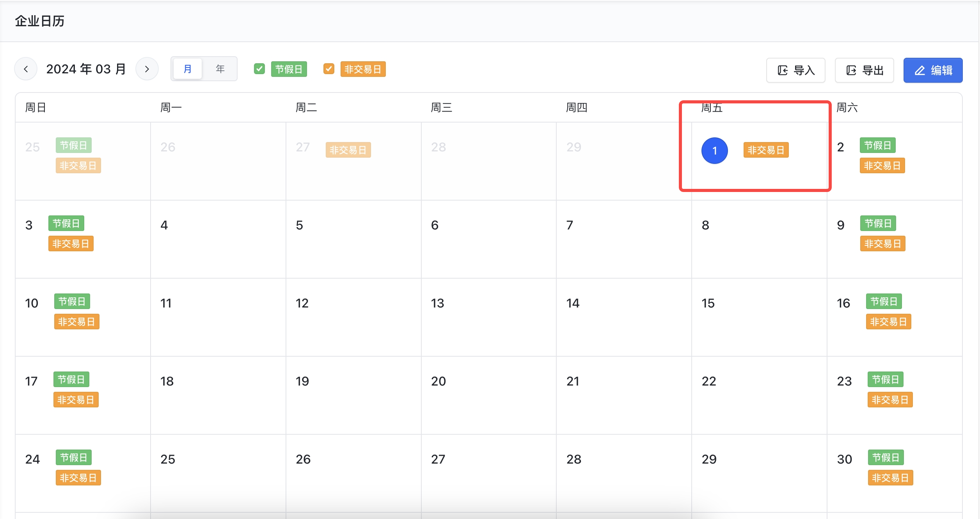
Task: Click 节假日 tag on March 10
Action: [x=72, y=302]
